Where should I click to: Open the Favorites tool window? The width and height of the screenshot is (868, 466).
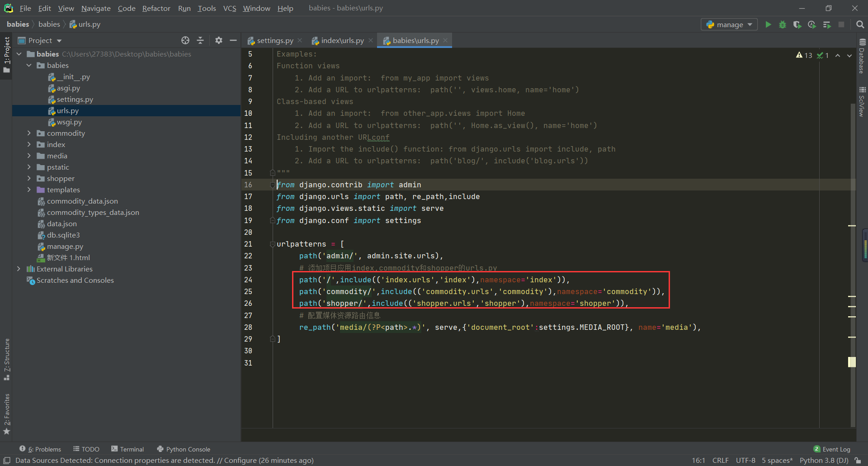point(7,414)
